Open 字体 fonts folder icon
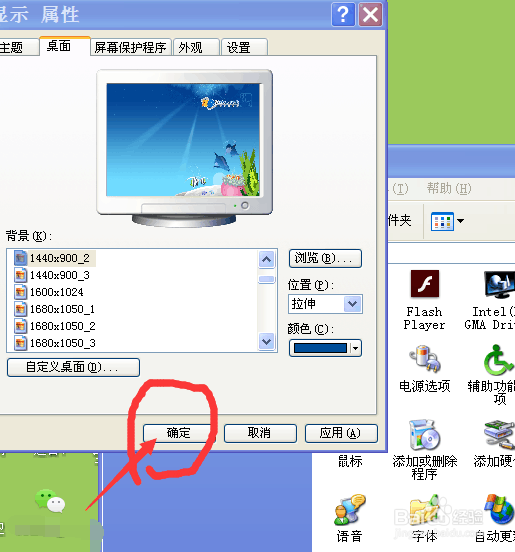 pyautogui.click(x=425, y=510)
